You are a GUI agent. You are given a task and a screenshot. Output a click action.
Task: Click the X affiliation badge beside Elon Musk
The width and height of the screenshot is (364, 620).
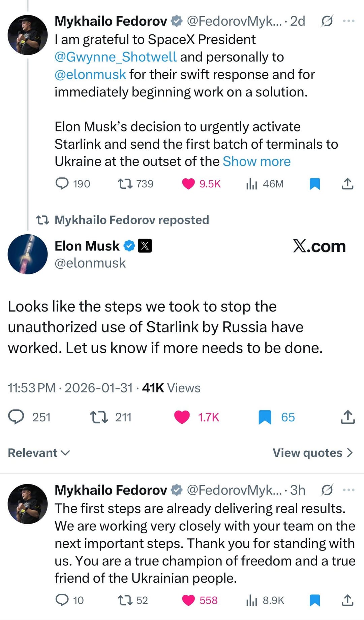point(145,246)
